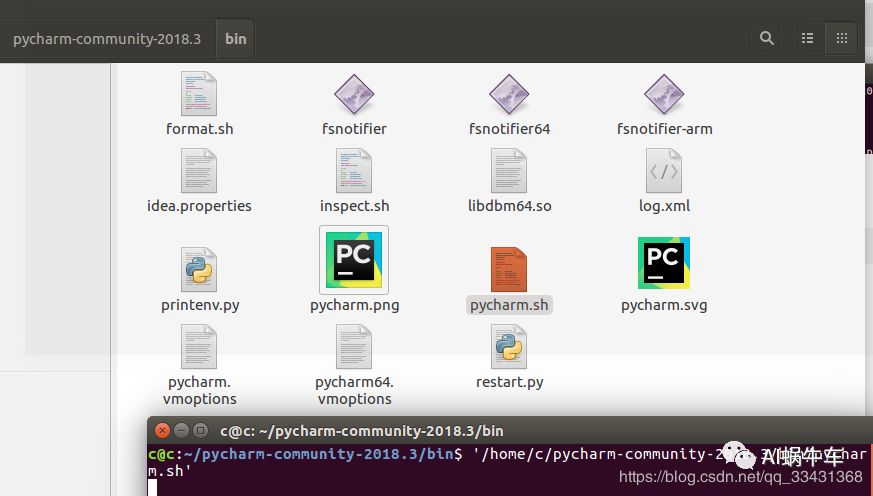The image size is (873, 496).
Task: Click the pycharm.svg filename label
Action: pyautogui.click(x=664, y=305)
